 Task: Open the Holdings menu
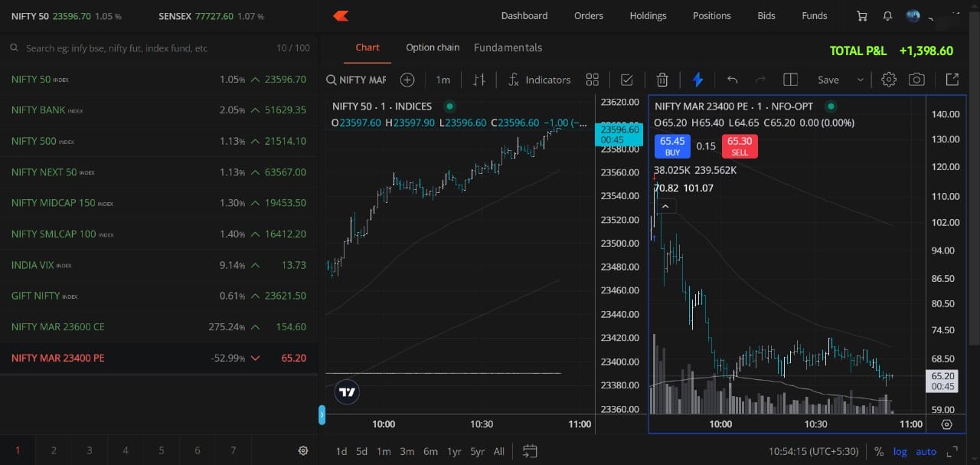click(648, 16)
